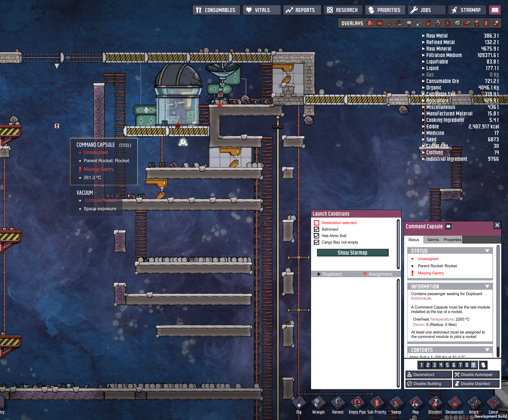Switch to the Germs overlay
Viewport: 508px width, 420px height.
coord(448,23)
